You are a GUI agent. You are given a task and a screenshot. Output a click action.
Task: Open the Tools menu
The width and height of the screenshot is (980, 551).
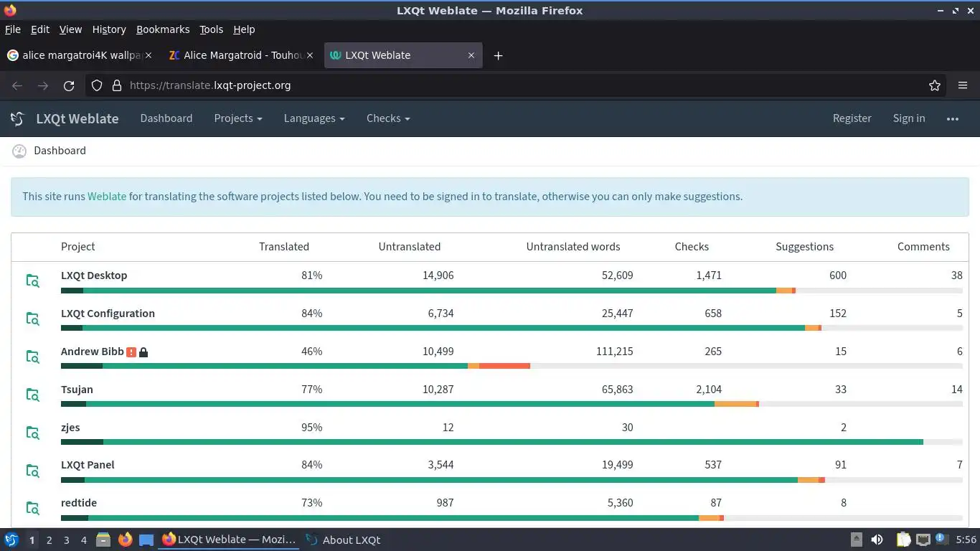pyautogui.click(x=212, y=29)
